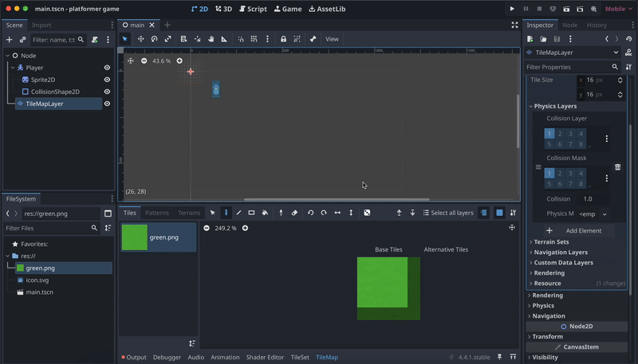Image resolution: width=638 pixels, height=364 pixels.
Task: Click the Add Element button
Action: [x=573, y=230]
